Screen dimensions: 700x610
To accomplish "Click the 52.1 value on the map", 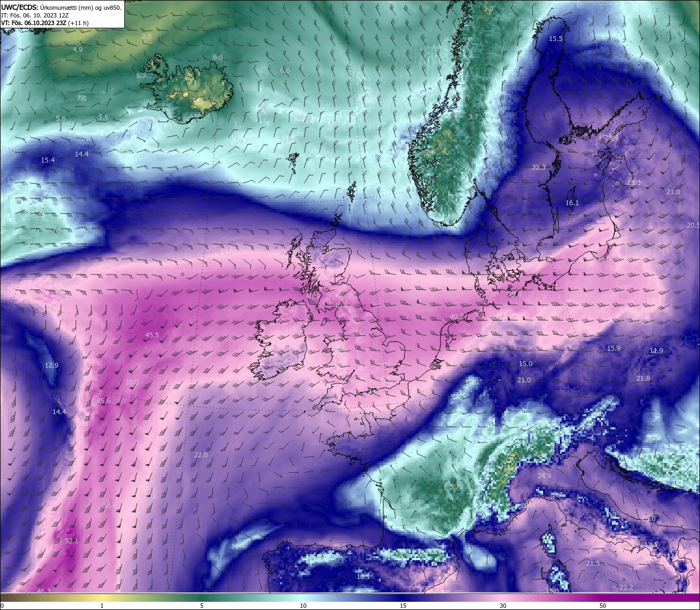I will pos(72,541).
